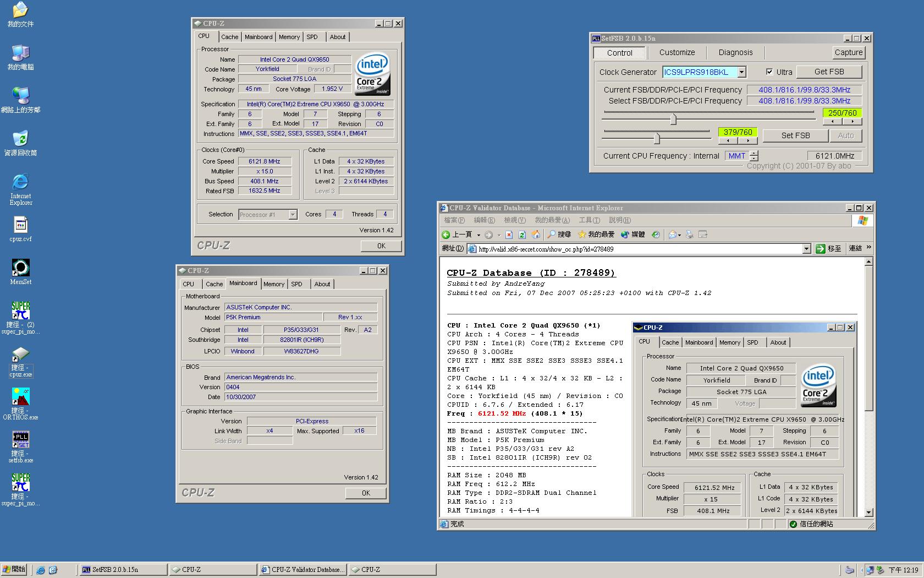Toggle the Ultra checkbox in SetFSB

click(769, 72)
